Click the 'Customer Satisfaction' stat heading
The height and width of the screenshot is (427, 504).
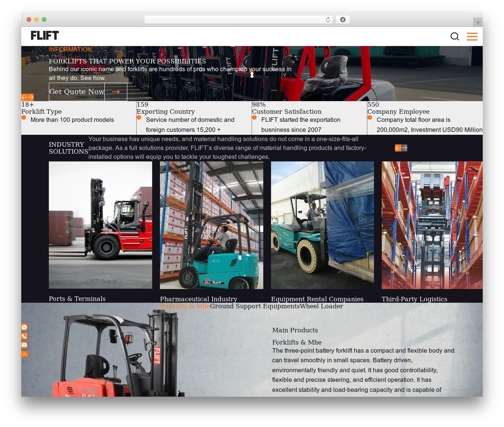(x=287, y=111)
